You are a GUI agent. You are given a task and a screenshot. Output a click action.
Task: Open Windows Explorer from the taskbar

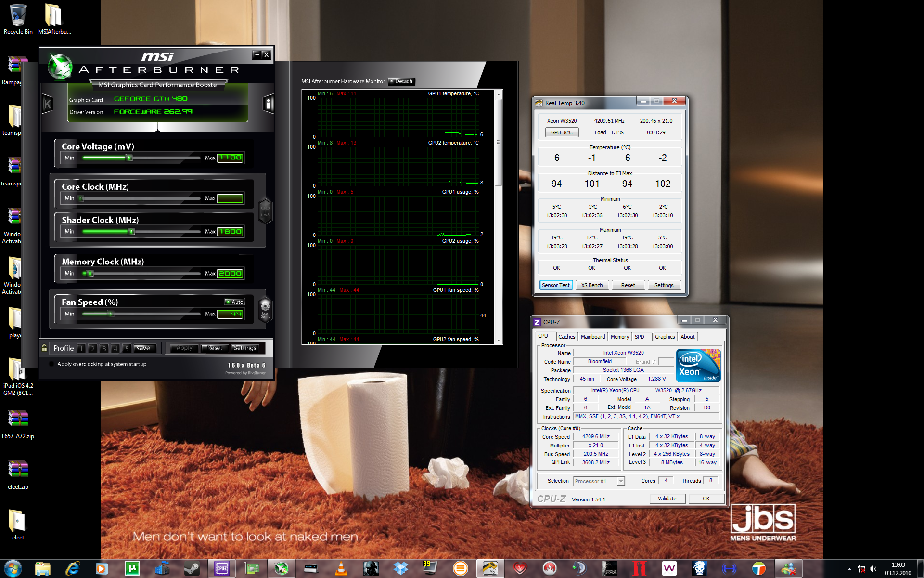point(43,569)
